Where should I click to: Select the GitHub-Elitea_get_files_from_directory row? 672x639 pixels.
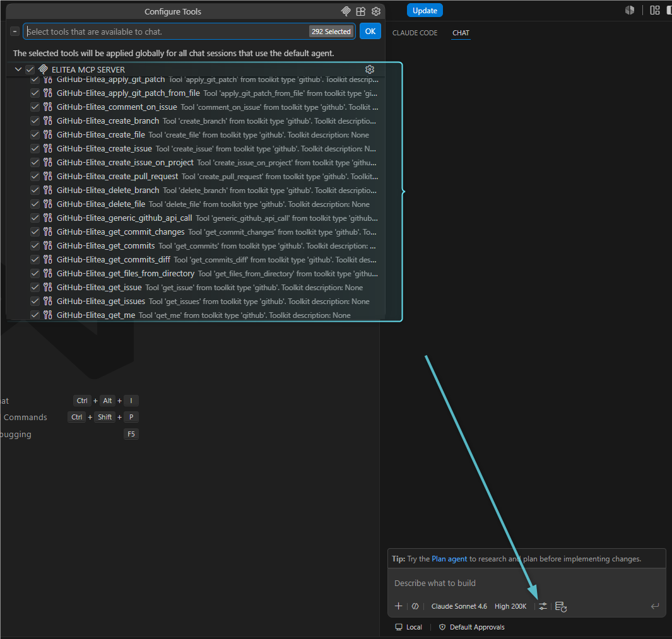click(x=196, y=273)
